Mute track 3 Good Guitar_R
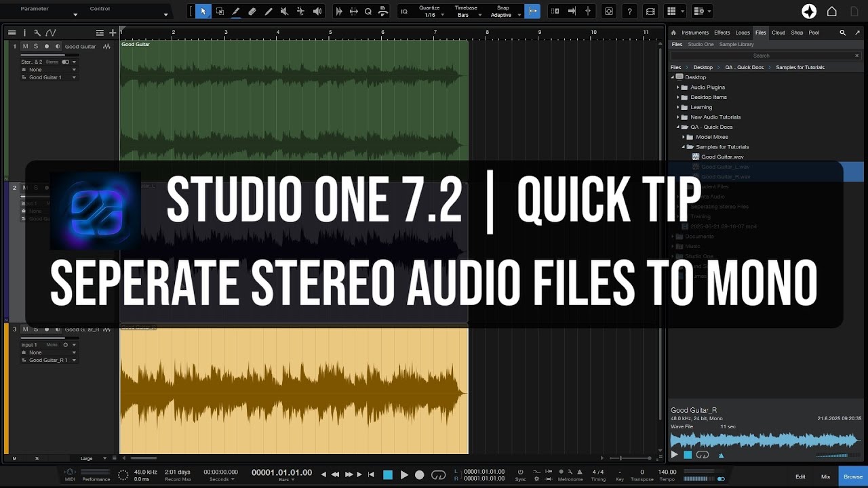868x488 pixels. [26, 329]
